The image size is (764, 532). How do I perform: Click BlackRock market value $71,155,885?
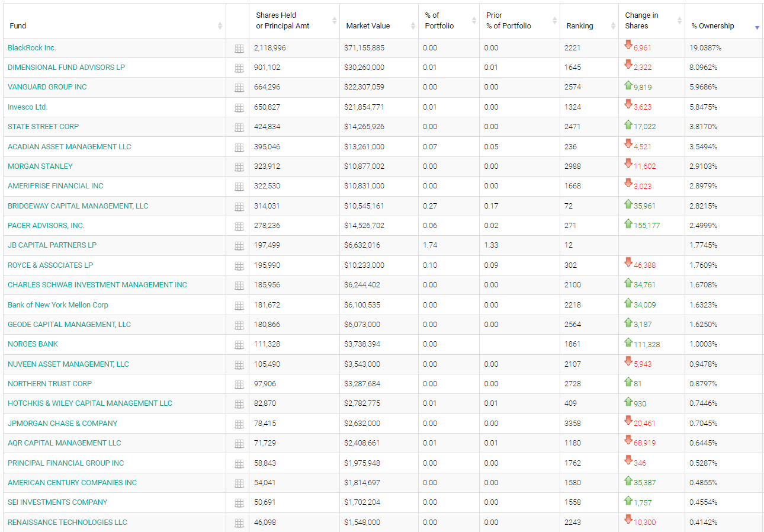point(364,47)
